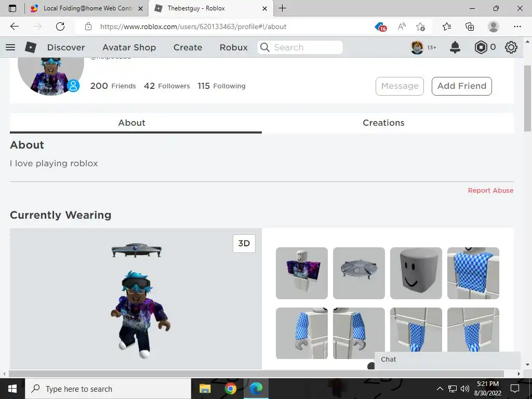Click the horizontal page scrollbar
The width and height of the screenshot is (532, 399).
pos(256,374)
